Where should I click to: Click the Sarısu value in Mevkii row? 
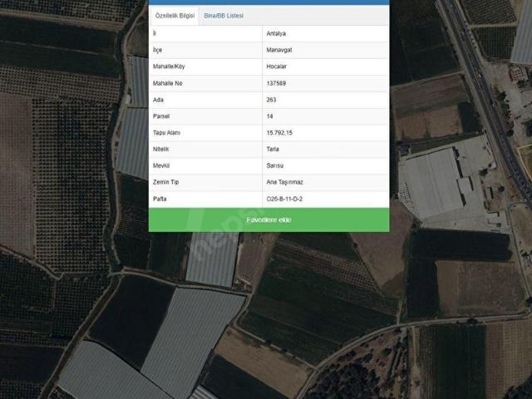point(275,165)
